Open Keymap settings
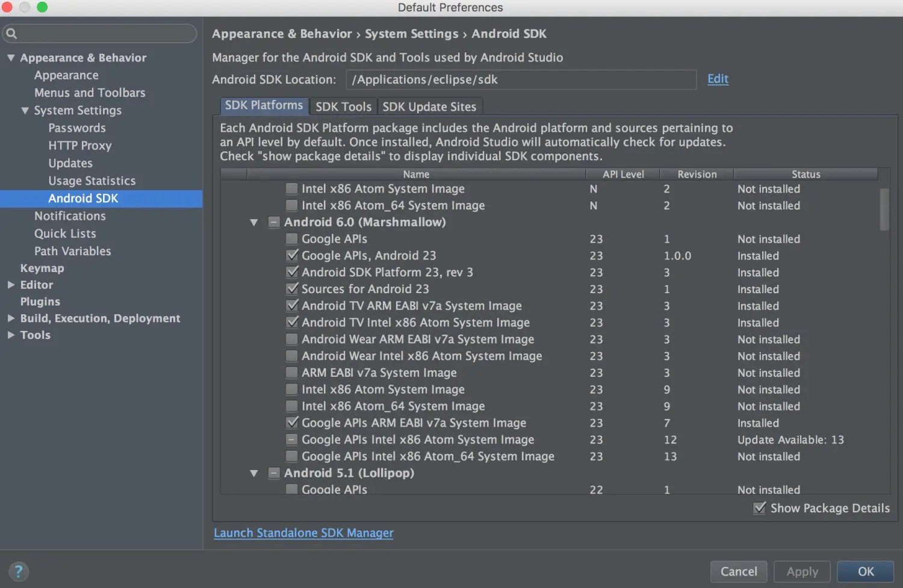This screenshot has width=903, height=588. [42, 268]
